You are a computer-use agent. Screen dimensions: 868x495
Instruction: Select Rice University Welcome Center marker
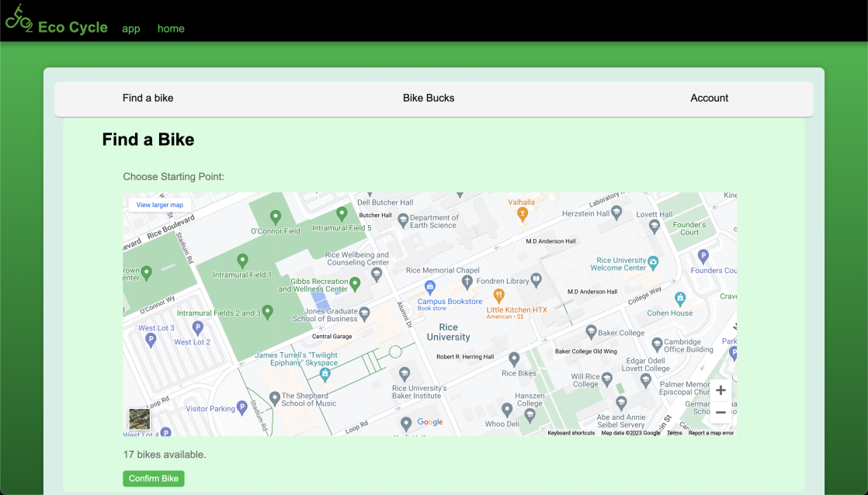pyautogui.click(x=653, y=263)
